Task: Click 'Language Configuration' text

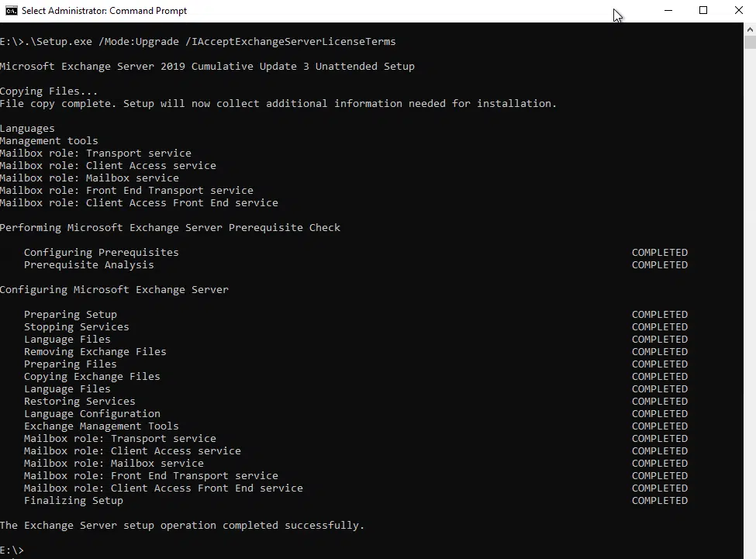Action: pos(92,414)
